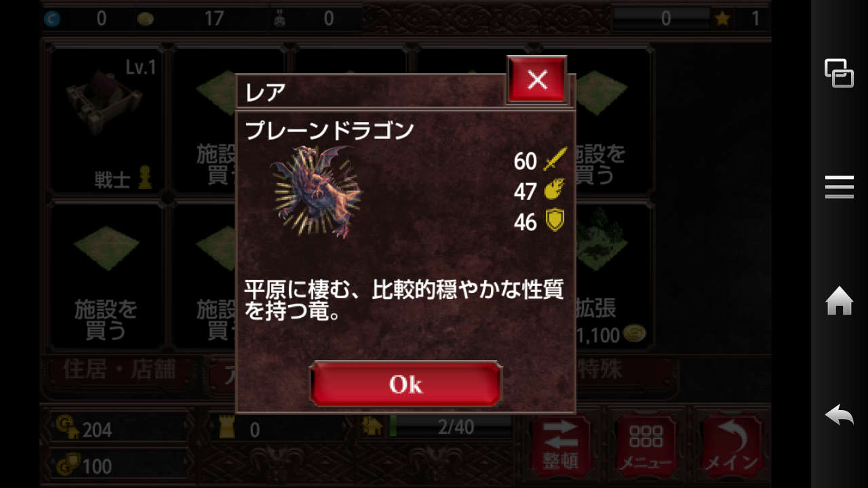This screenshot has width=868, height=488.
Task: Open the メニュー grid button
Action: (646, 444)
